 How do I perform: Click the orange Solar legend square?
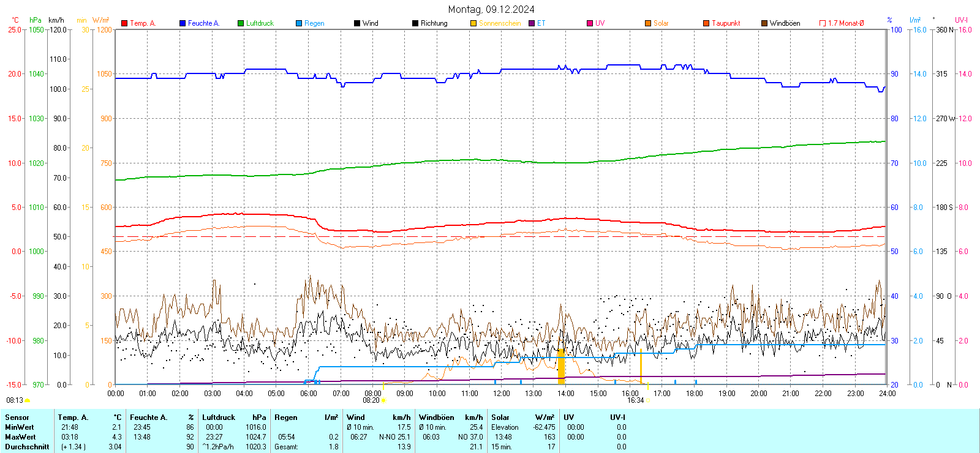click(x=648, y=23)
